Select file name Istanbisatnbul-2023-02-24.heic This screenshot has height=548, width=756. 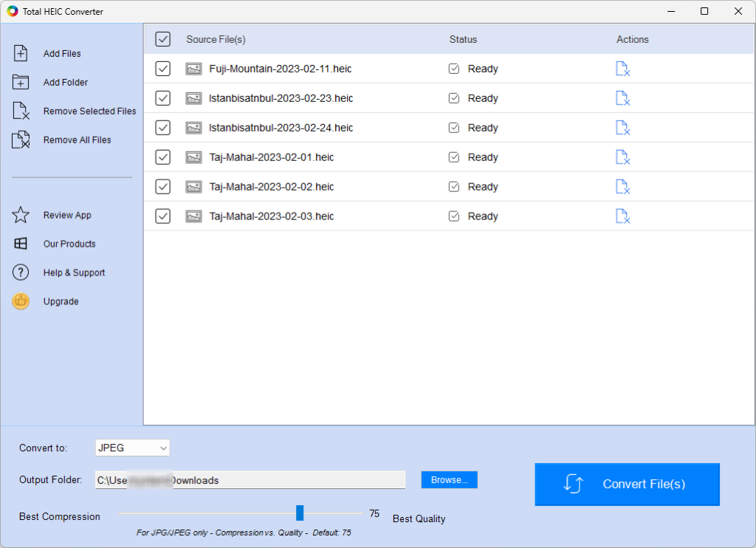coord(281,128)
